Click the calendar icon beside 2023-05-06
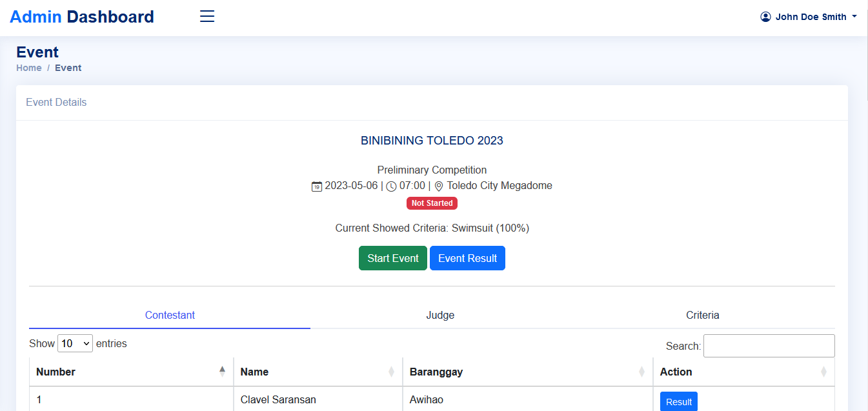Viewport: 868px width, 411px height. 316,185
